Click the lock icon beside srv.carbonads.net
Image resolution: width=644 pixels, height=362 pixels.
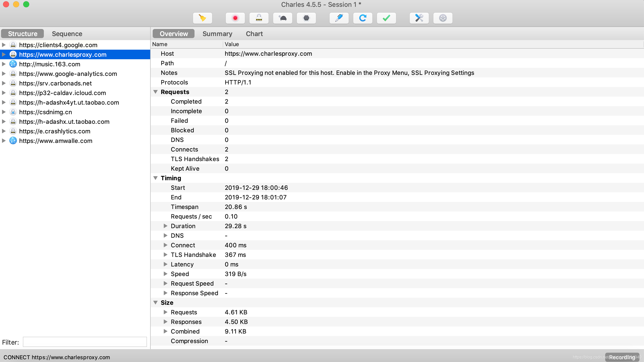[x=13, y=83]
